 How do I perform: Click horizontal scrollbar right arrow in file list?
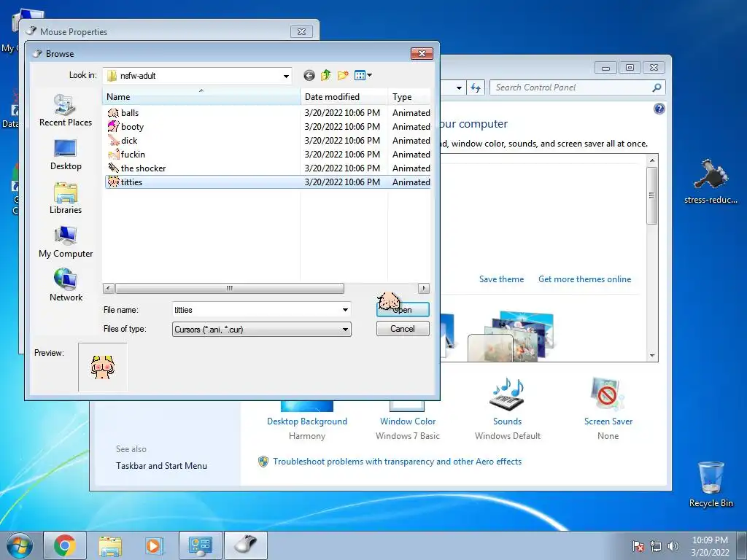pyautogui.click(x=424, y=288)
